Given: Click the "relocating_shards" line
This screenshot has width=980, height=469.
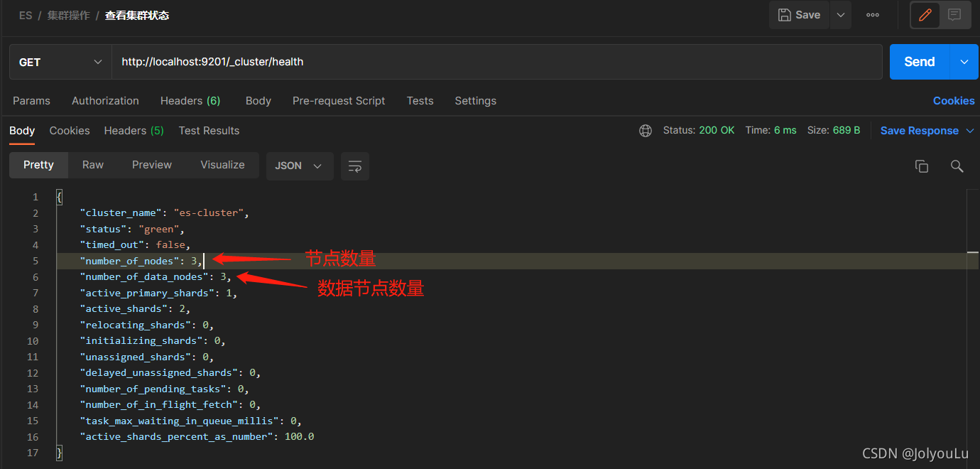Looking at the screenshot, I should click(x=147, y=325).
